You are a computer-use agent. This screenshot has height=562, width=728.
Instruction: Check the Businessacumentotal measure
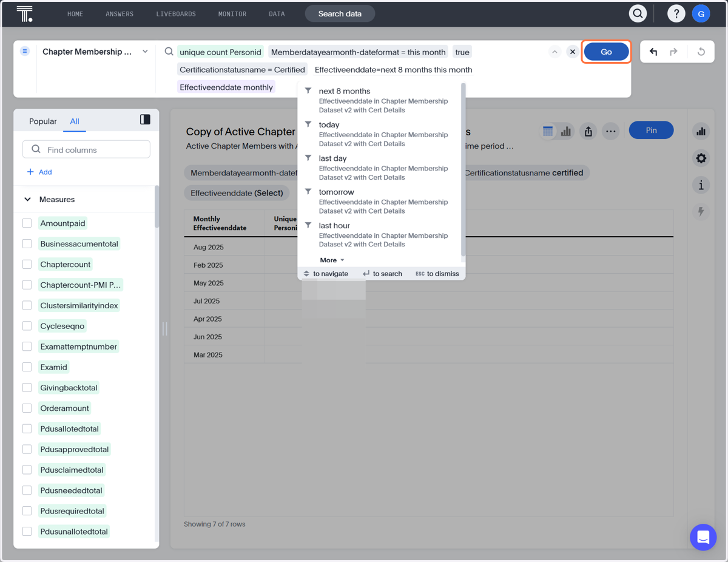click(x=27, y=244)
